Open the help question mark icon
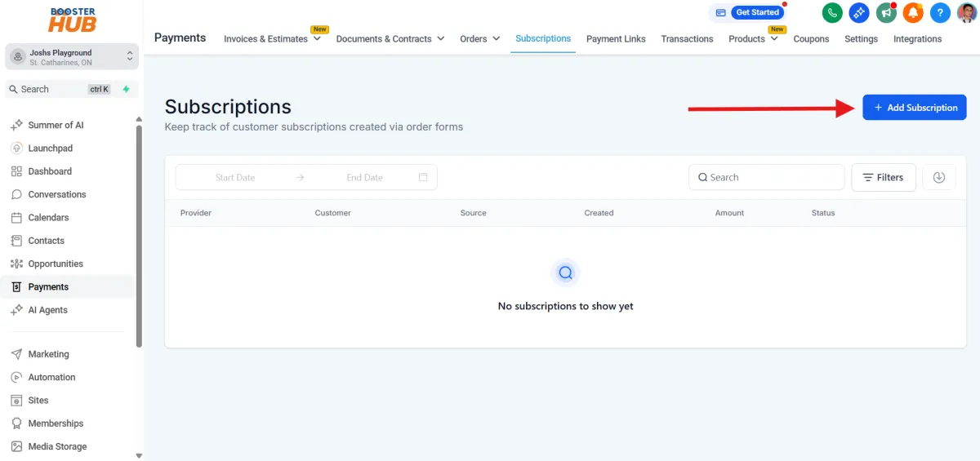980x461 pixels. point(940,12)
